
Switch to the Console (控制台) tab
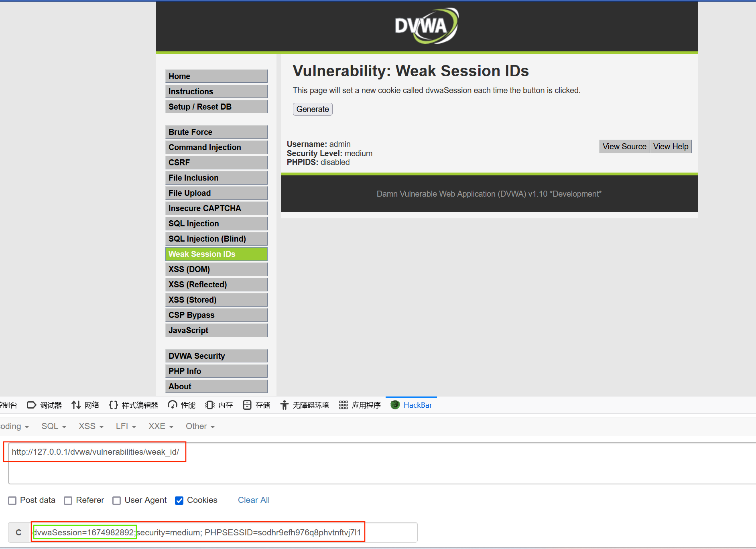tap(8, 405)
